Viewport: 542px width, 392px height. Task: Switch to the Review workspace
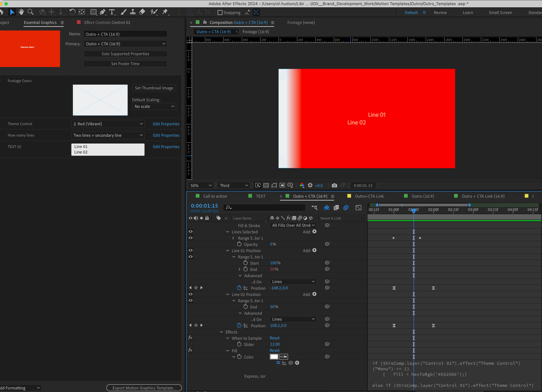440,13
